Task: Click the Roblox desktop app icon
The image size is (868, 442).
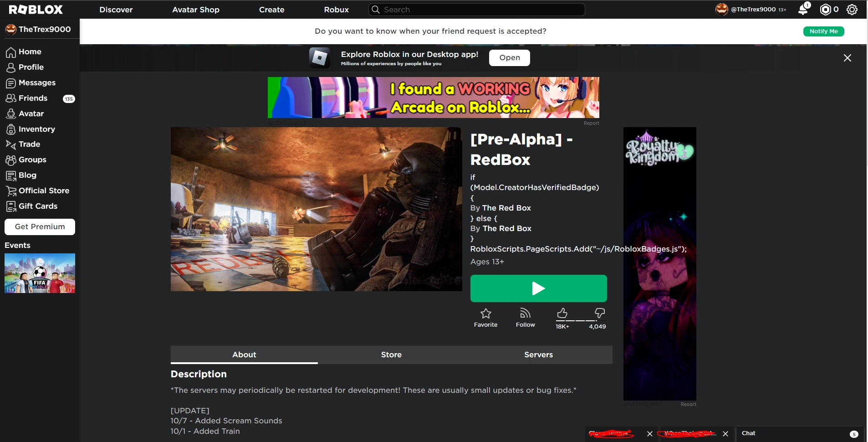Action: [320, 58]
